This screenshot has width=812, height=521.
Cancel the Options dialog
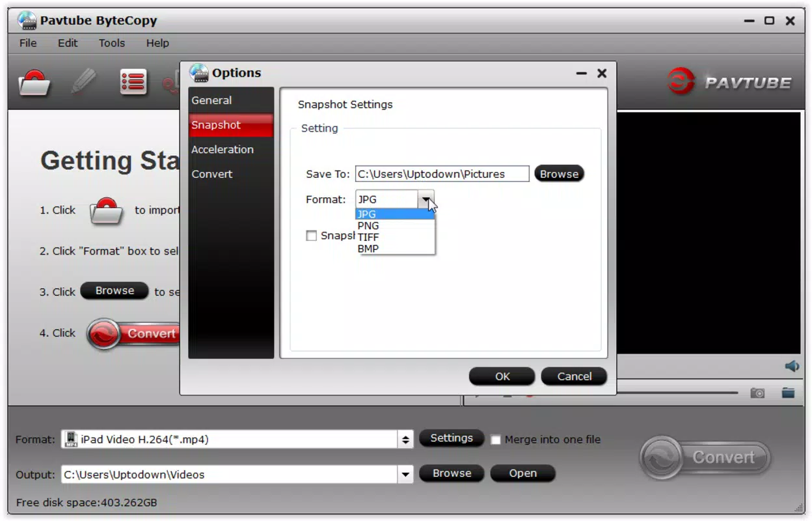pyautogui.click(x=574, y=376)
